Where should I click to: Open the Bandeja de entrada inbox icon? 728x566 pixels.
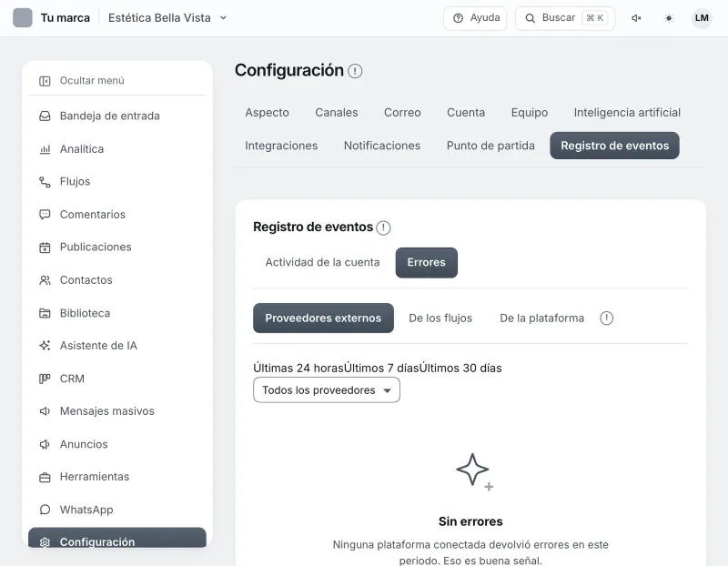(x=45, y=116)
